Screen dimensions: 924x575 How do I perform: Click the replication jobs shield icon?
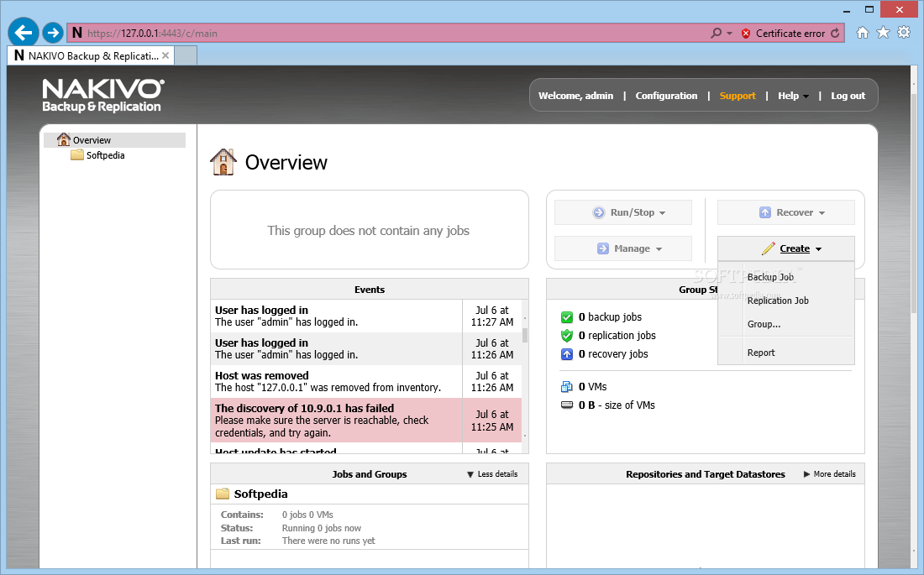click(x=567, y=336)
